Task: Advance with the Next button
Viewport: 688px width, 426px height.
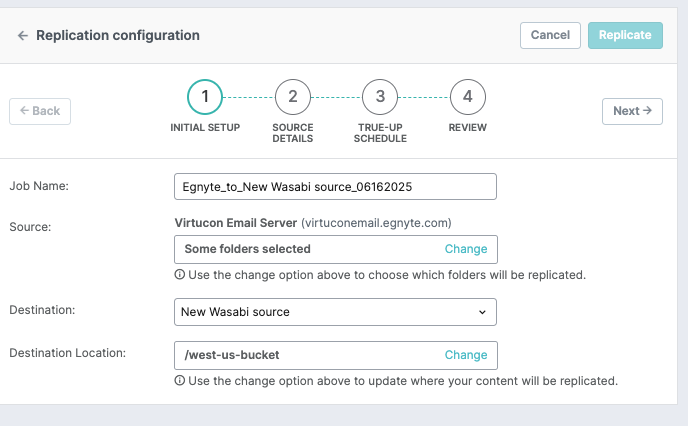Action: [632, 111]
